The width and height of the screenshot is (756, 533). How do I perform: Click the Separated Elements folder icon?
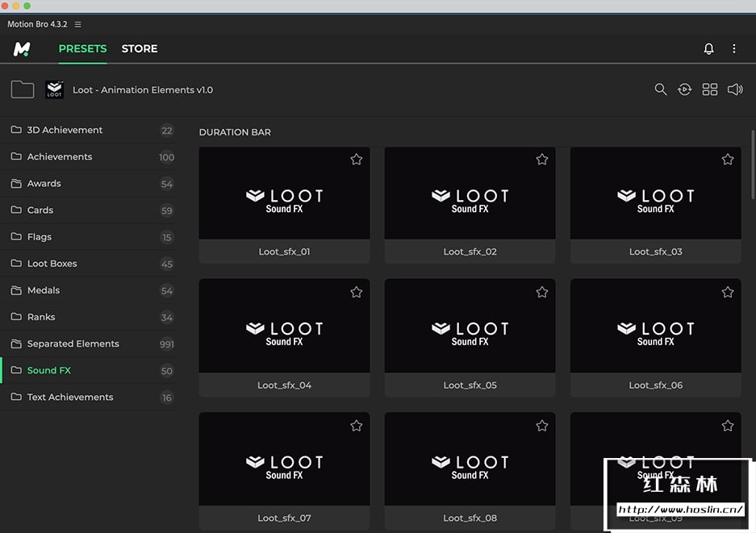(16, 344)
